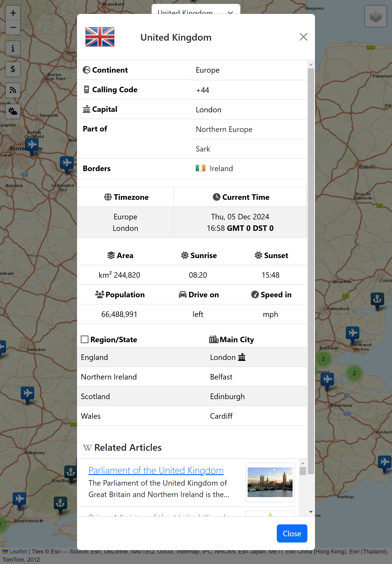The image size is (392, 564).
Task: Open the Leaflet attribution link
Action: [x=18, y=552]
